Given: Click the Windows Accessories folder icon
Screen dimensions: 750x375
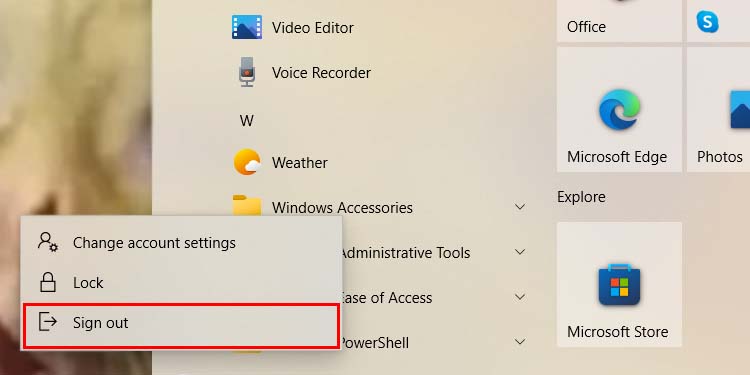Looking at the screenshot, I should tap(247, 205).
